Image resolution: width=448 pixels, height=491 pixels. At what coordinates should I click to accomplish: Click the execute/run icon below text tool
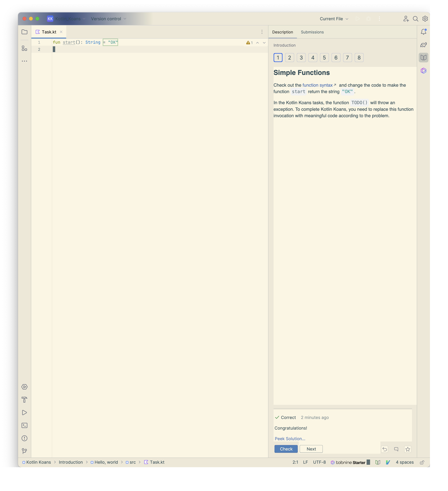click(x=25, y=413)
